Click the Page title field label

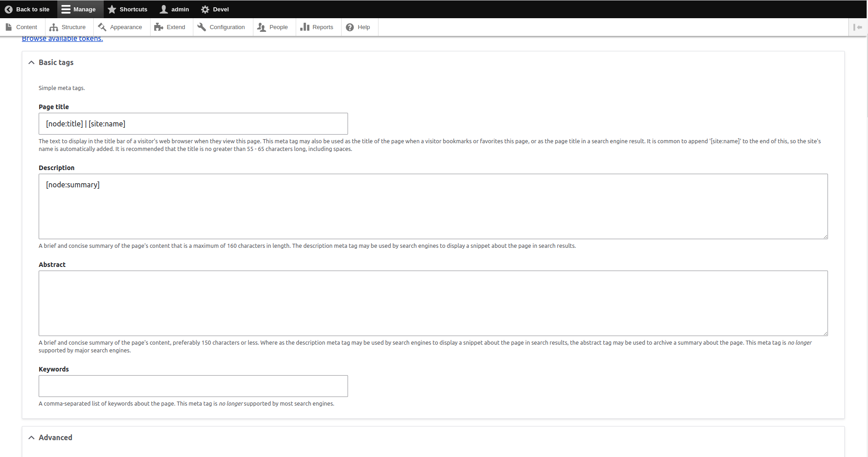click(x=54, y=107)
